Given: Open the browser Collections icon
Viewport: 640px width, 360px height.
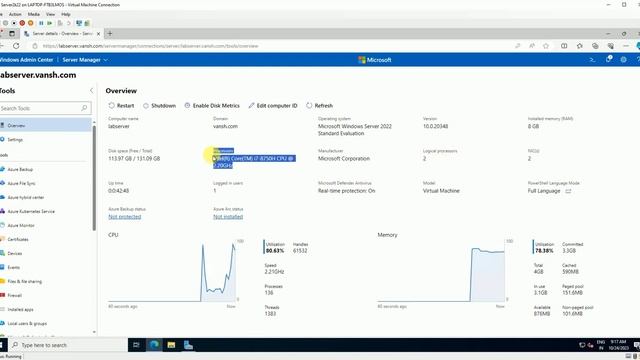Looking at the screenshot, I should coord(595,46).
